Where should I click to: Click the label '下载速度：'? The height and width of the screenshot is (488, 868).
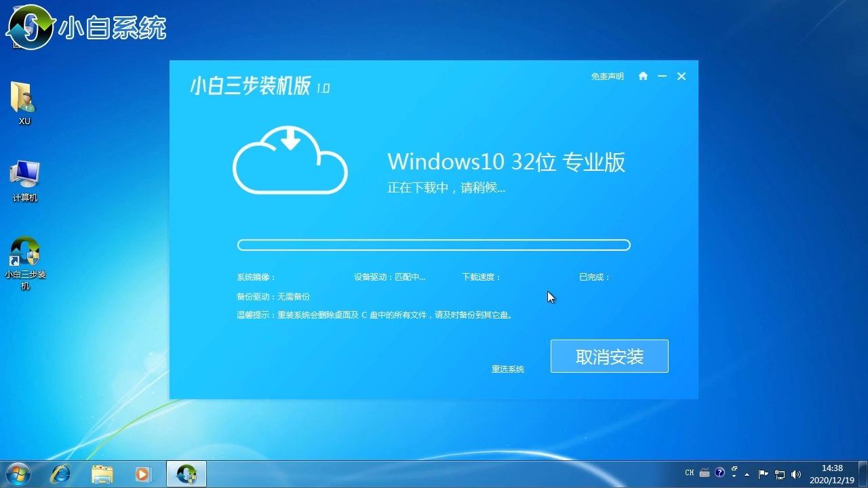coord(481,277)
